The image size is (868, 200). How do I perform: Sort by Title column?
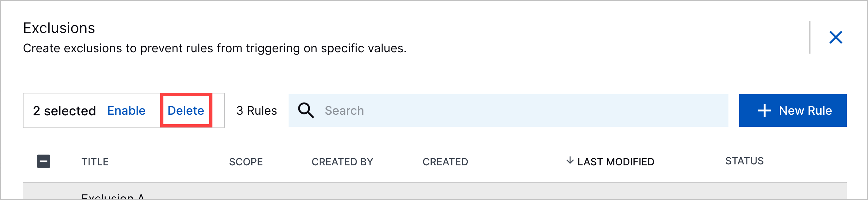tap(95, 162)
